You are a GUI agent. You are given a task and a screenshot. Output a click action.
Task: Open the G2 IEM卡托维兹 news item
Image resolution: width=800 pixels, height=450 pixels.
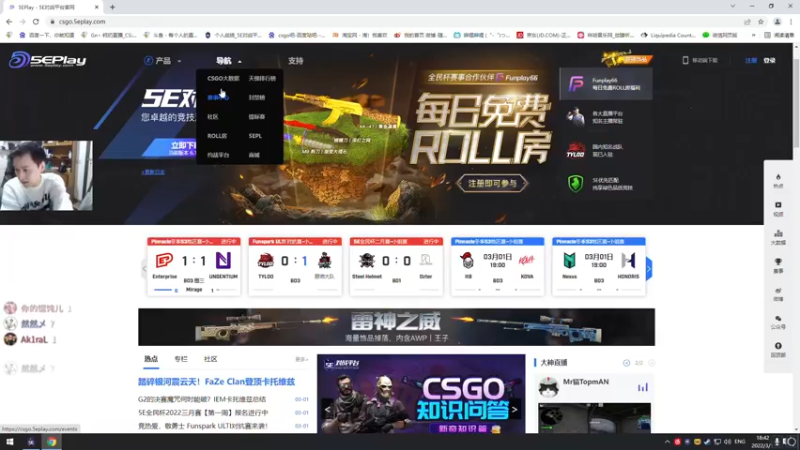202,399
